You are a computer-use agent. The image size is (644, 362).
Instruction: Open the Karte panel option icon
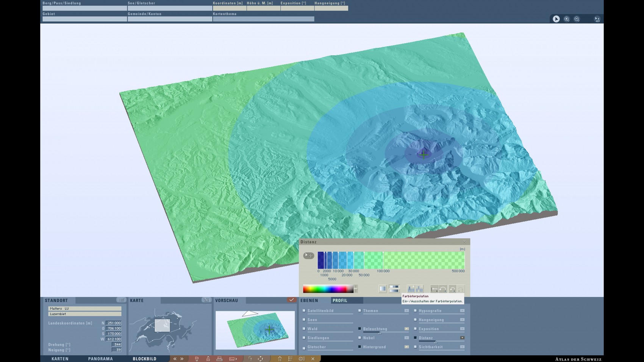point(207,300)
